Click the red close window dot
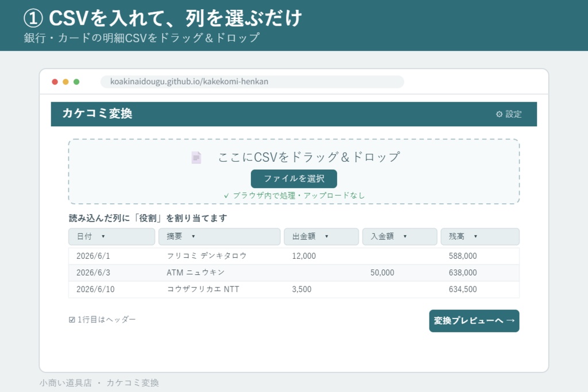The image size is (588, 392). coord(55,81)
